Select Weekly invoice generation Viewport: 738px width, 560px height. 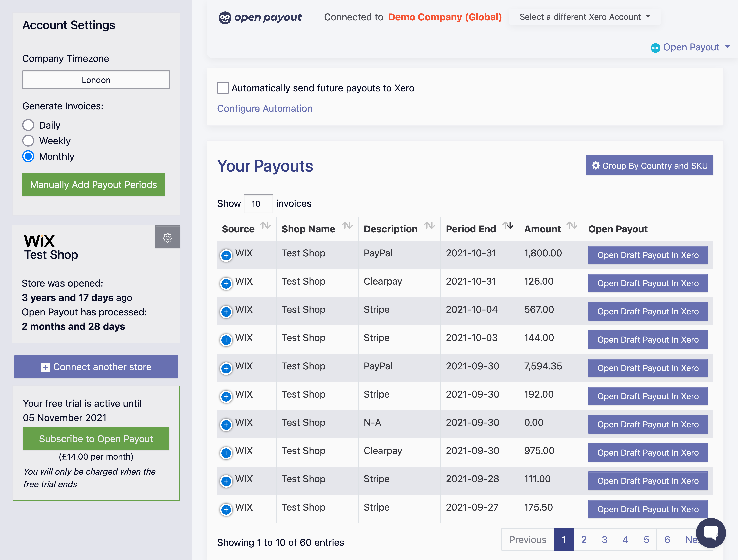pos(28,141)
